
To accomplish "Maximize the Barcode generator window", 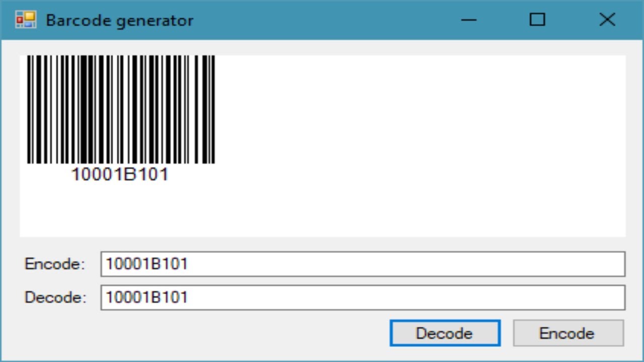I will point(537,20).
